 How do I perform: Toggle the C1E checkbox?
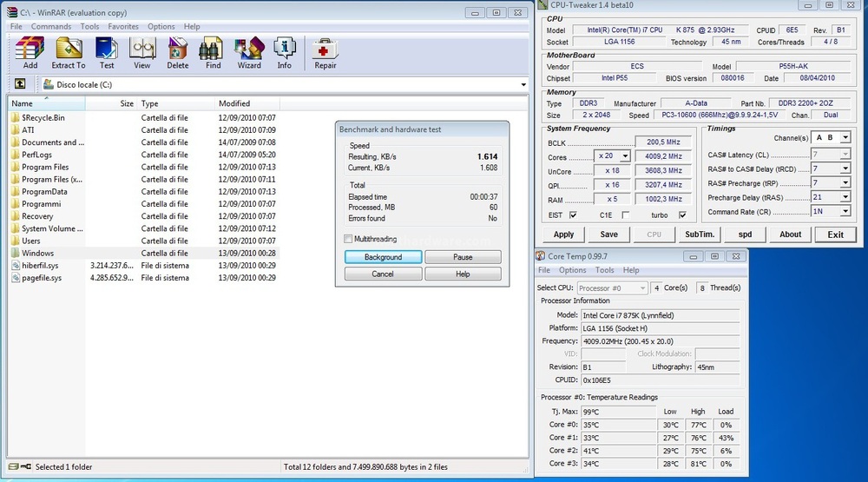[626, 215]
